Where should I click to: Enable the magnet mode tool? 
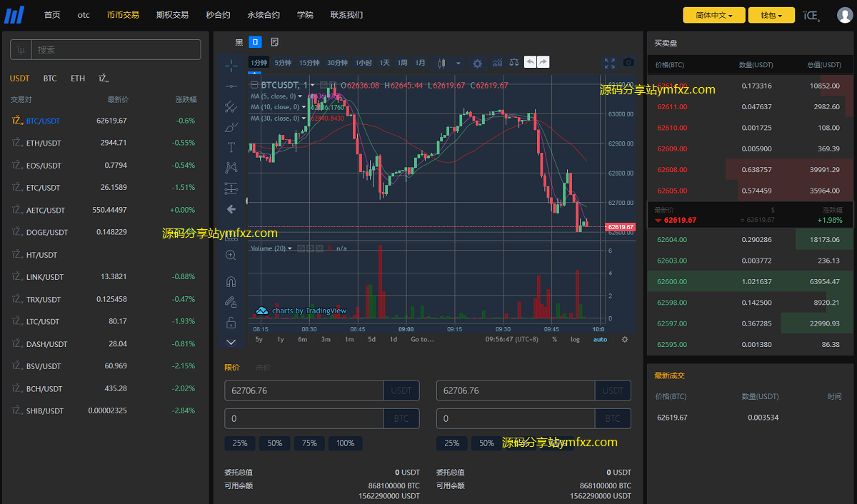tap(231, 281)
